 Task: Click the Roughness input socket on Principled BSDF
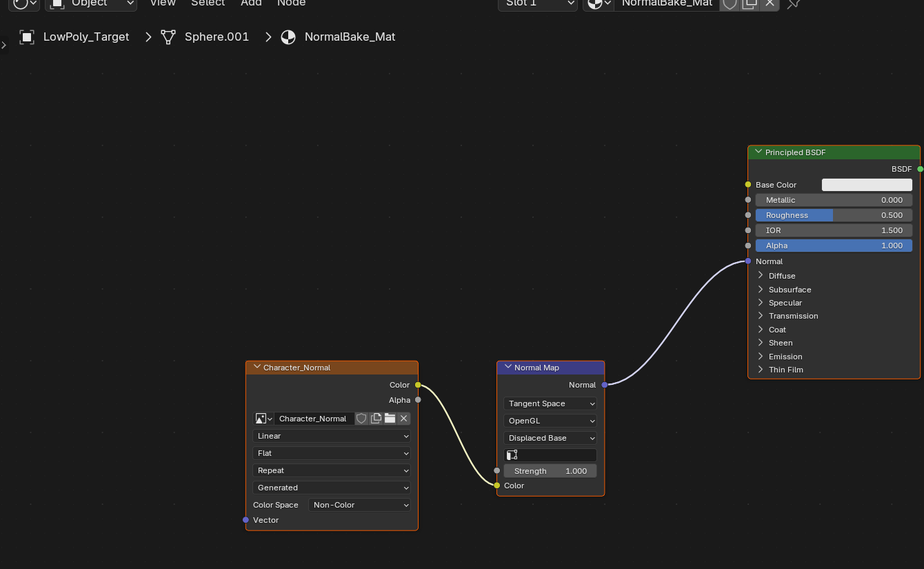(748, 215)
